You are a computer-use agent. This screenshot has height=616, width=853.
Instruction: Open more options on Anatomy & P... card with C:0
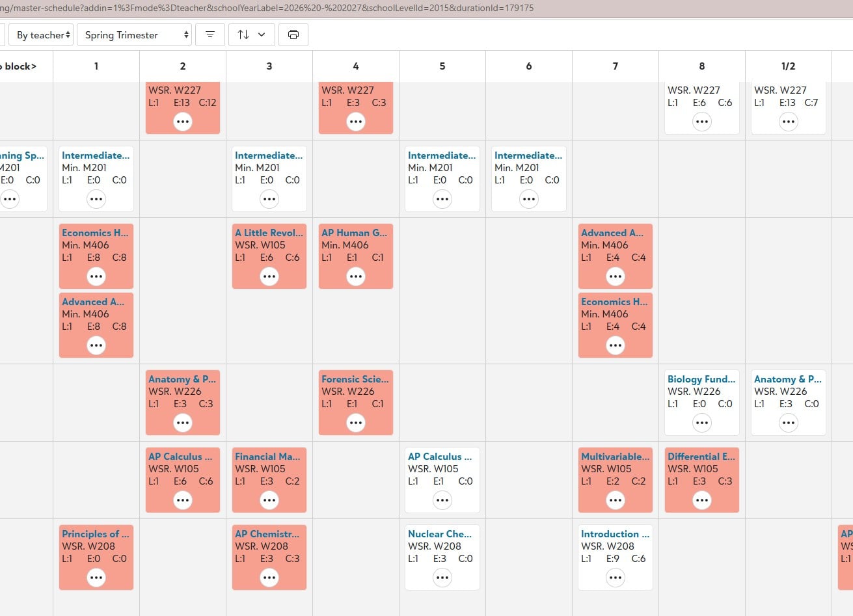point(789,423)
